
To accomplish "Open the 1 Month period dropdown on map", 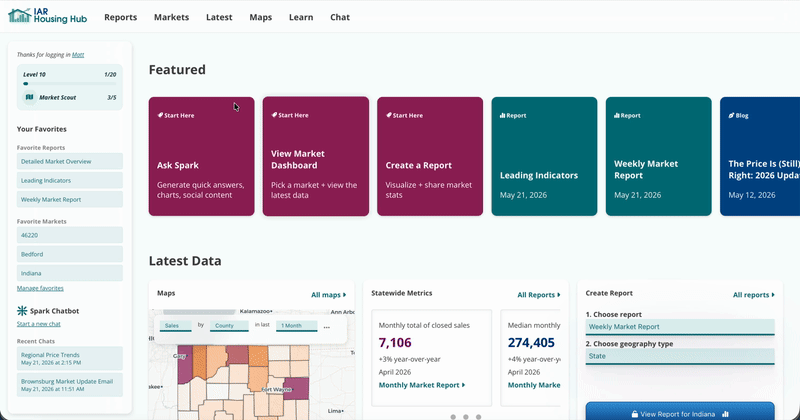I will pos(296,326).
